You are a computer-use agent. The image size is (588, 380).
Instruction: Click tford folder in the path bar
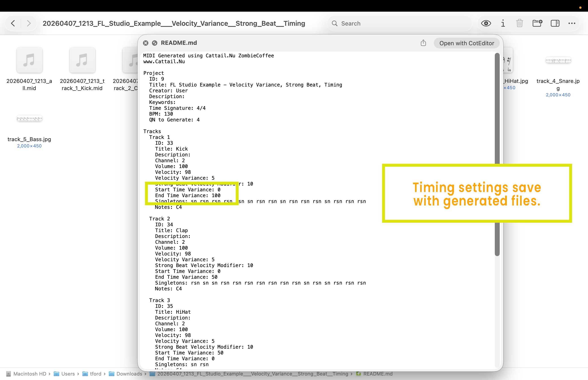(x=92, y=374)
